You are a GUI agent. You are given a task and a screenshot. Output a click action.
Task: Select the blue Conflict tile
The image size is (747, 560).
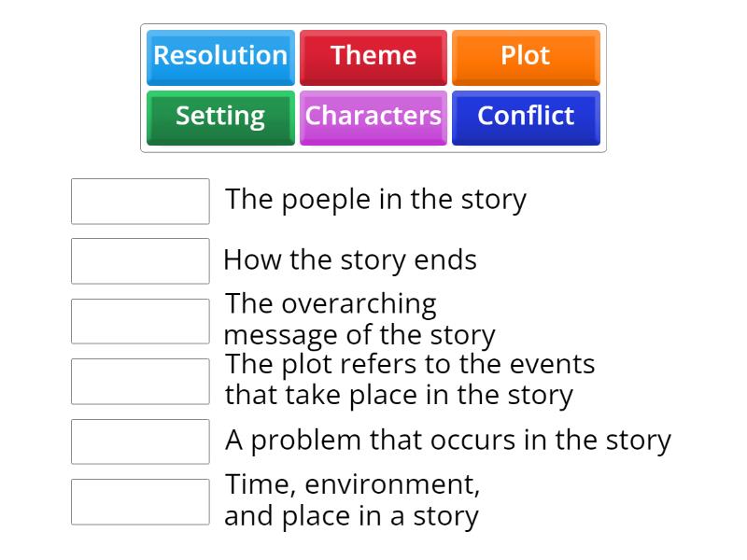pyautogui.click(x=526, y=117)
